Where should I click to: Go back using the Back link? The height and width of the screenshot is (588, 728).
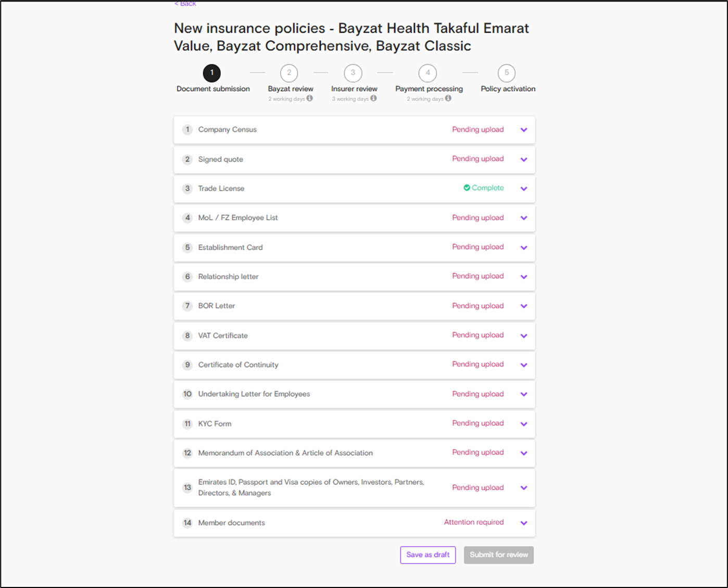[185, 4]
